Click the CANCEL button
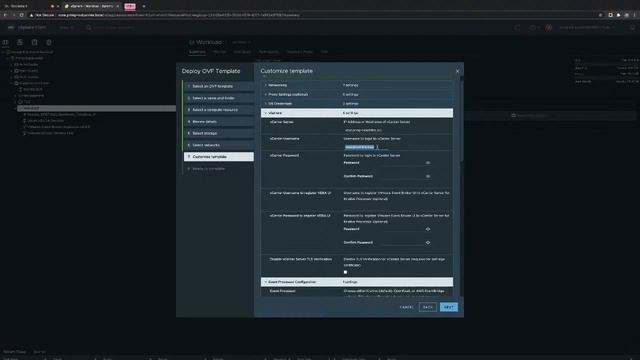The image size is (640, 360). [406, 307]
